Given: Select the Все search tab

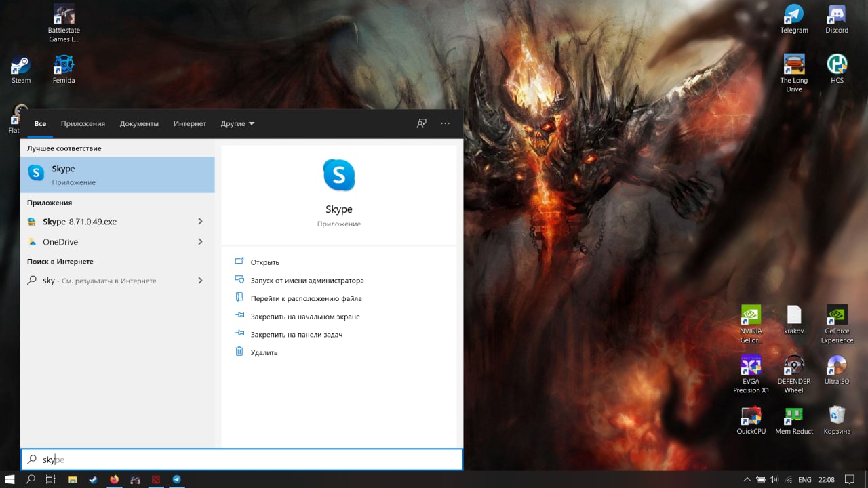Looking at the screenshot, I should click(x=40, y=123).
